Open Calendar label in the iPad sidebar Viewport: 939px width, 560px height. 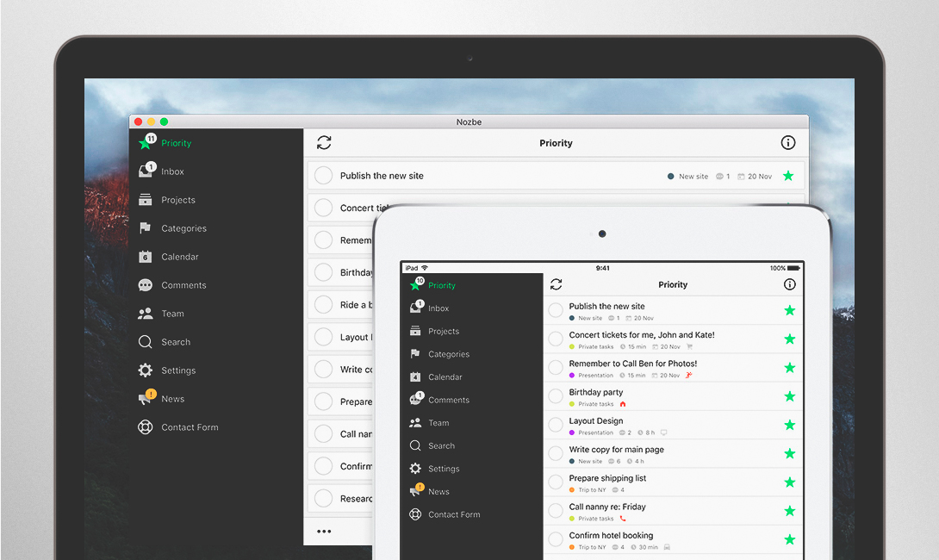coord(445,376)
